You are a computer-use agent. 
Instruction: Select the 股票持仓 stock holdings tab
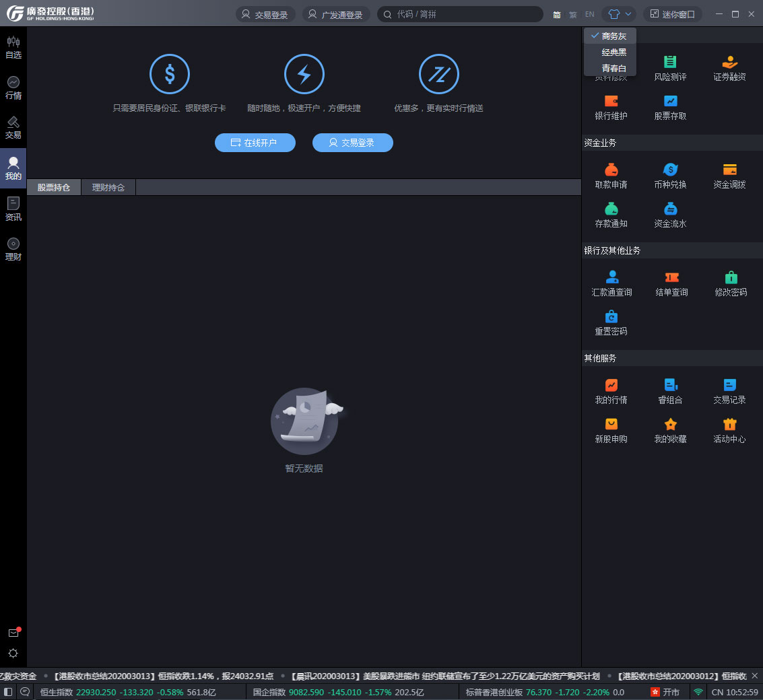pos(54,188)
